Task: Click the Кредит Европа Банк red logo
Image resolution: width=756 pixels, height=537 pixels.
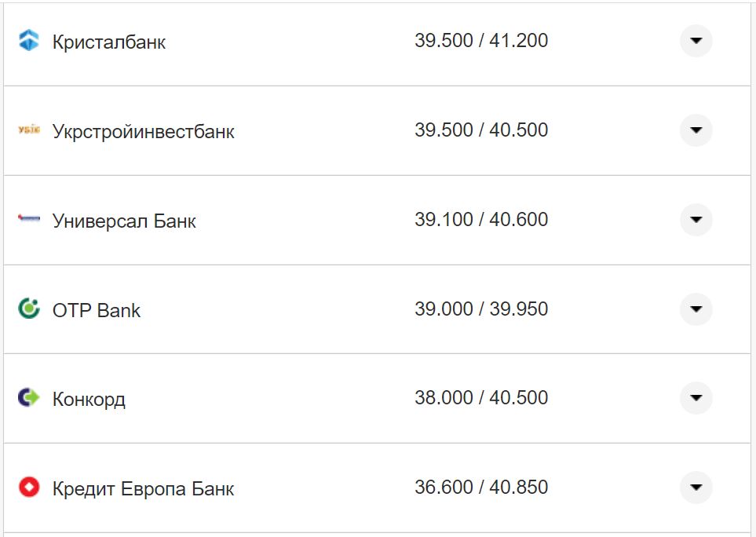Action: coord(28,488)
